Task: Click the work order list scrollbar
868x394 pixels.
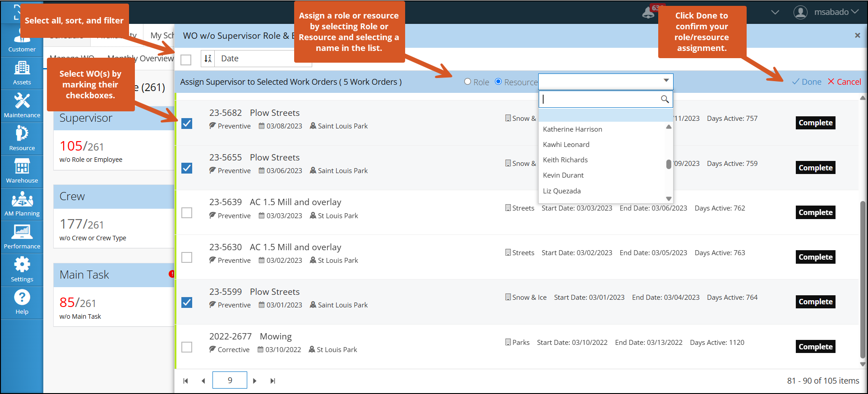Action: click(x=863, y=279)
